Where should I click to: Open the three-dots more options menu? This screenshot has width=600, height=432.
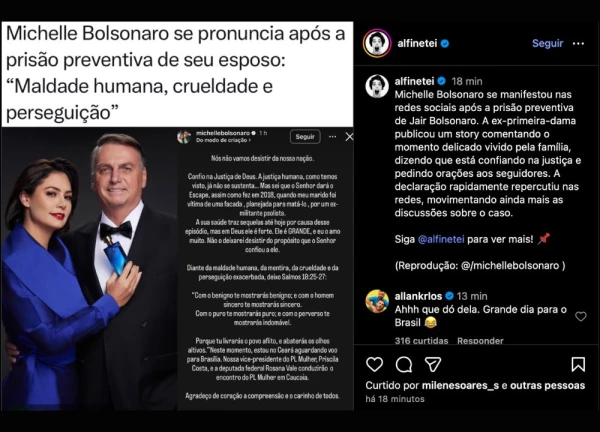pos(577,44)
